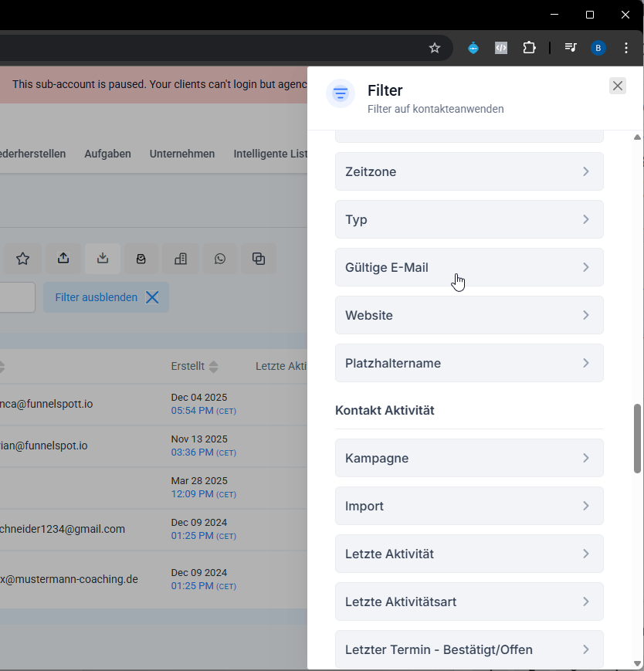This screenshot has width=644, height=671.
Task: Click the Filter ausblenden button
Action: point(106,297)
